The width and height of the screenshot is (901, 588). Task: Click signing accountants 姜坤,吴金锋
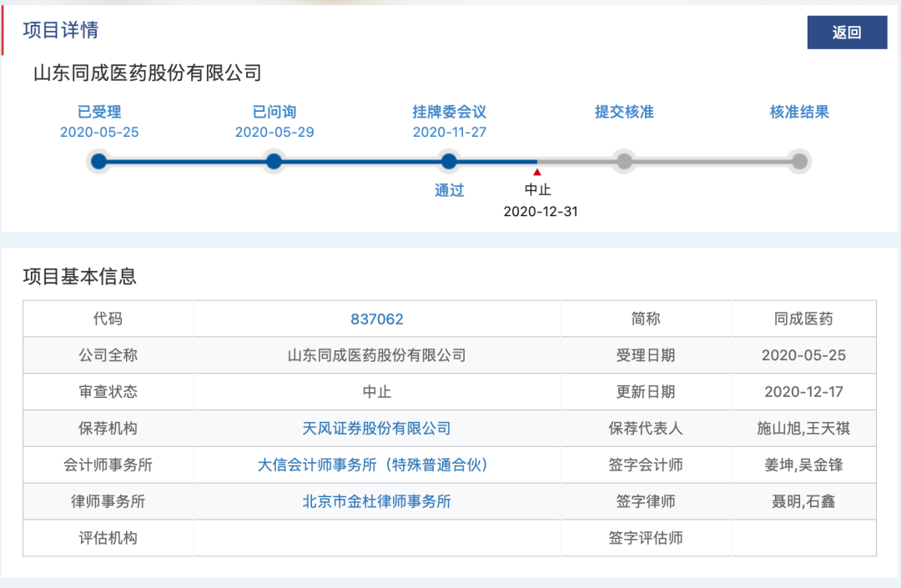[x=803, y=465]
